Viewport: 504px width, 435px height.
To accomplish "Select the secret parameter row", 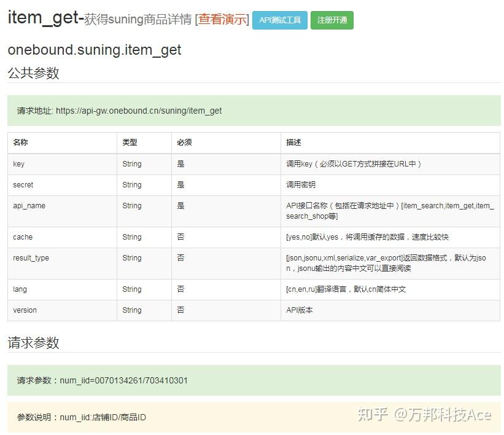I will coord(23,184).
